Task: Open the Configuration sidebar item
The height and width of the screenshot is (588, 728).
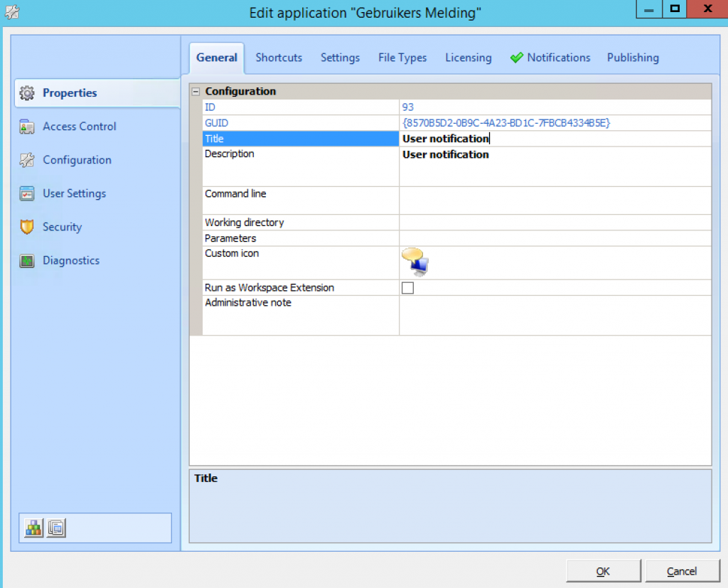Action: (x=77, y=159)
